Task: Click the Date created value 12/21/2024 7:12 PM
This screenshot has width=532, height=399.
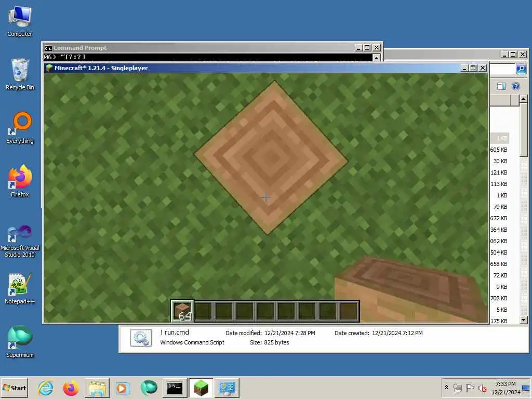Action: 397,333
